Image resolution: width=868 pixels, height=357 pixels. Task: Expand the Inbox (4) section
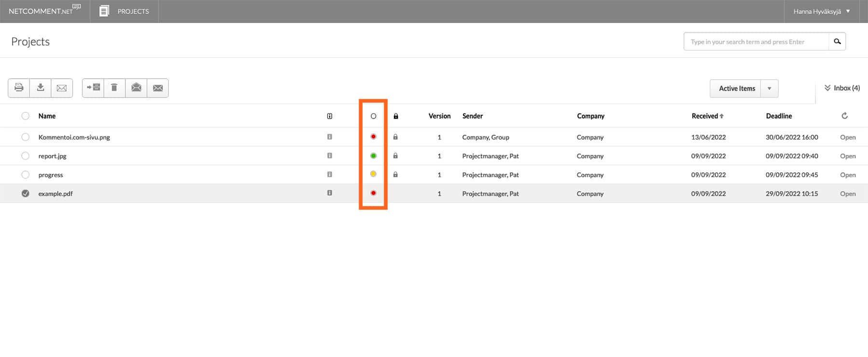841,88
